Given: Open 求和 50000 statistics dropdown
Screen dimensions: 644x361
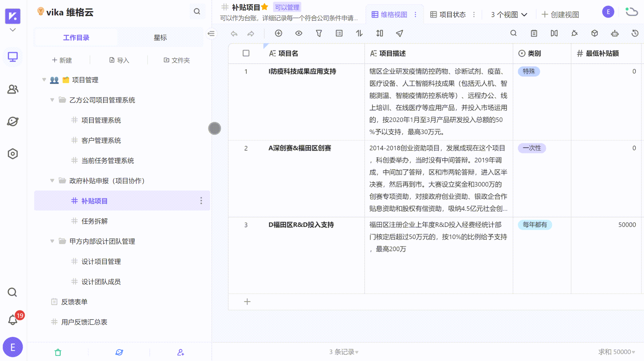Looking at the screenshot, I should point(616,352).
